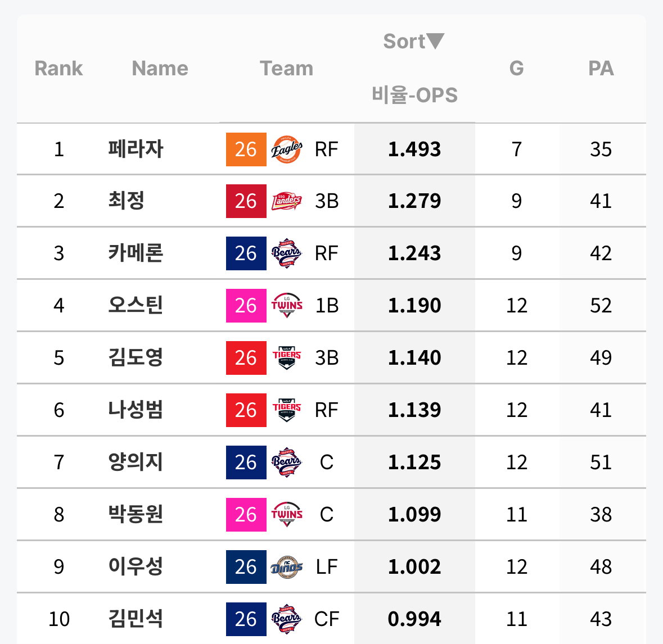Viewport: 663px width, 644px height.
Task: Click the pink 26 badge for 박동원
Action: click(246, 514)
